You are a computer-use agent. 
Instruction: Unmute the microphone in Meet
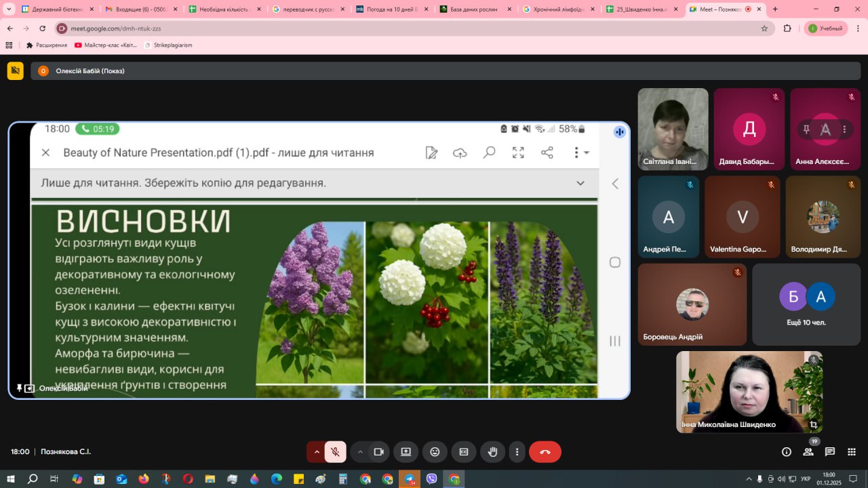click(335, 451)
